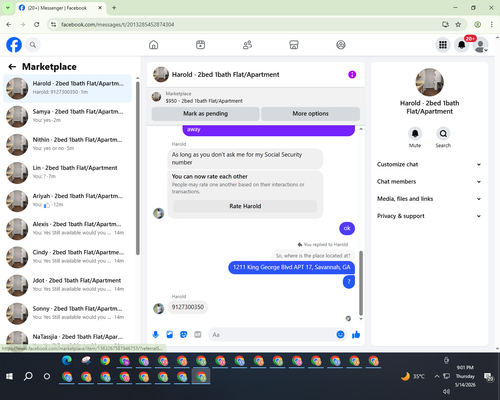Click the large listing photo in right panel
Viewport: 500px width, 400px height.
[x=429, y=82]
